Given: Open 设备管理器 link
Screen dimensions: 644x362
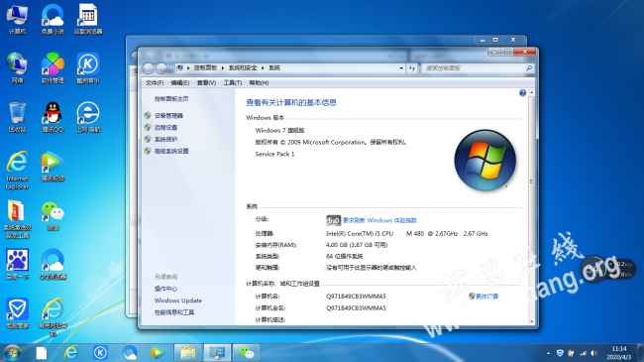Looking at the screenshot, I should click(x=168, y=116).
